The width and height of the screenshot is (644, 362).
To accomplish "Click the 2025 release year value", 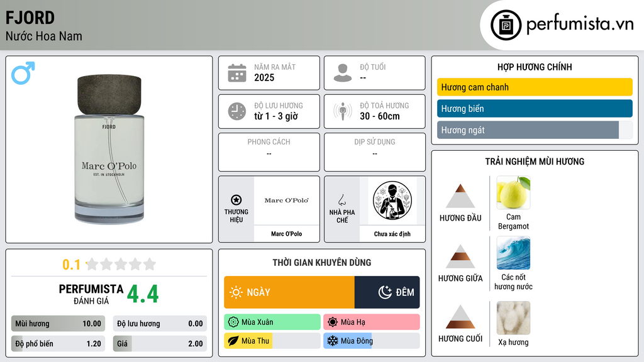I will coord(264,77).
